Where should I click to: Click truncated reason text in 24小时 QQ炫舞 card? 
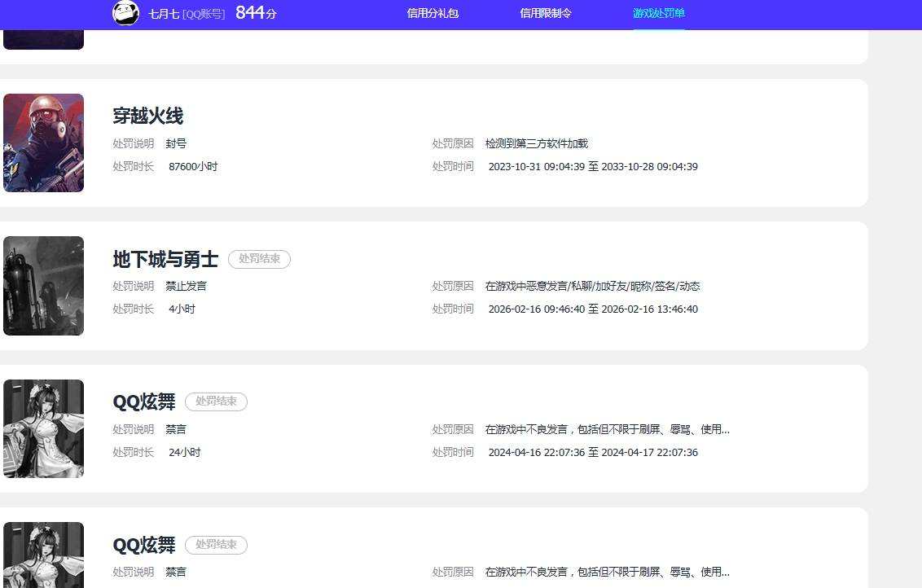tap(607, 429)
